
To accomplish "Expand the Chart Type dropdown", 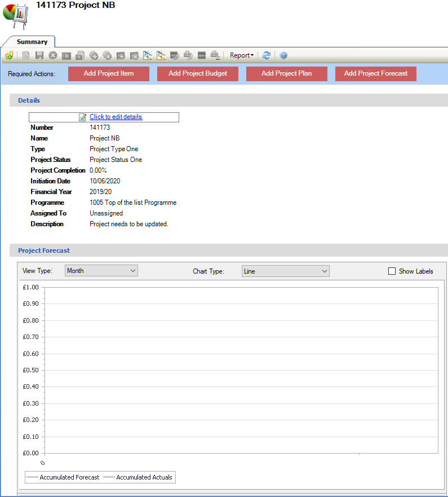I will (x=285, y=271).
